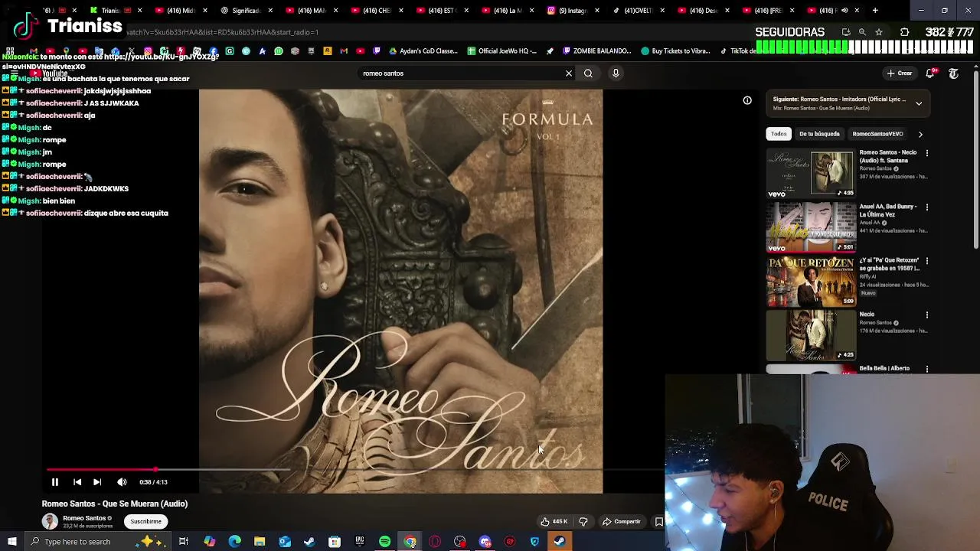Open 'Official JoeWo HQ' bookmark

click(x=502, y=51)
